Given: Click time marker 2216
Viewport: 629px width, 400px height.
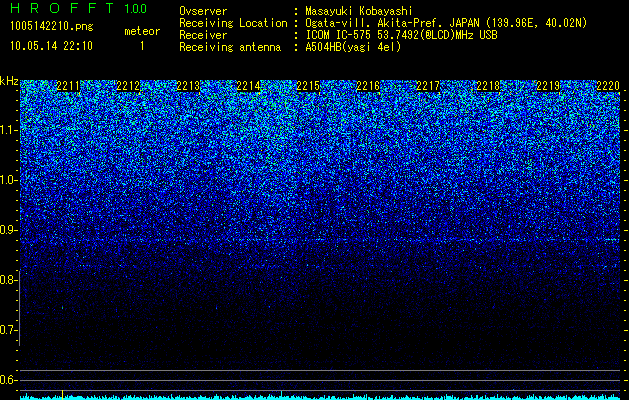Looking at the screenshot, I should point(368,86).
